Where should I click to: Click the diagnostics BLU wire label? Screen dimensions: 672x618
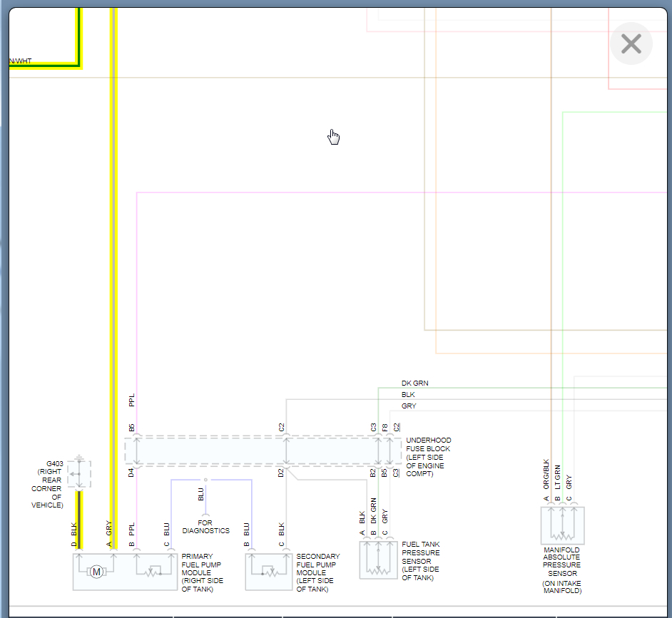(x=200, y=495)
